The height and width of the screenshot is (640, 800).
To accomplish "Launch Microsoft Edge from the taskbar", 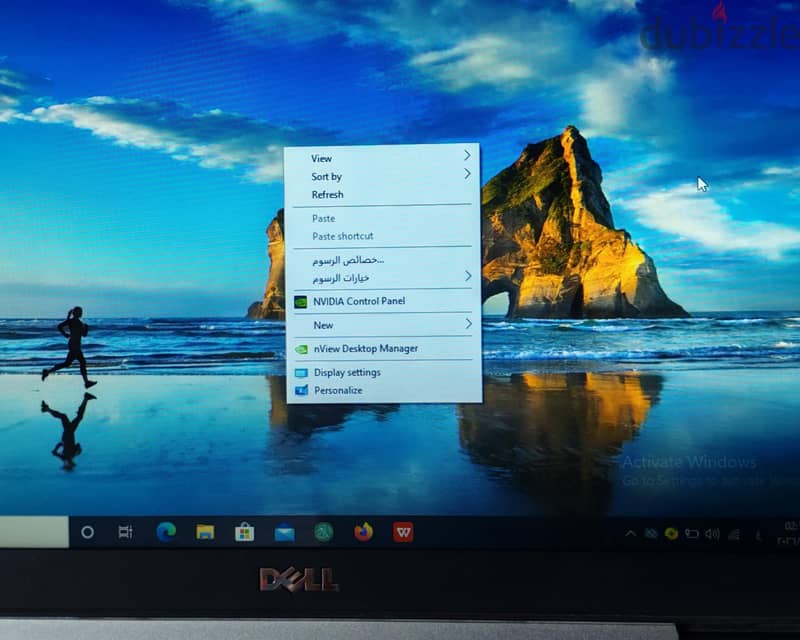I will click(166, 532).
